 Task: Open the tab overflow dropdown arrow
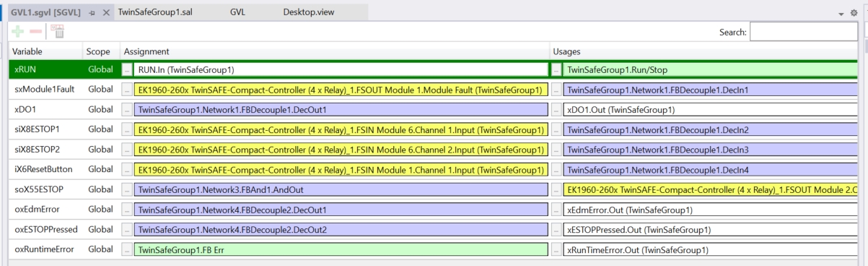tap(842, 13)
